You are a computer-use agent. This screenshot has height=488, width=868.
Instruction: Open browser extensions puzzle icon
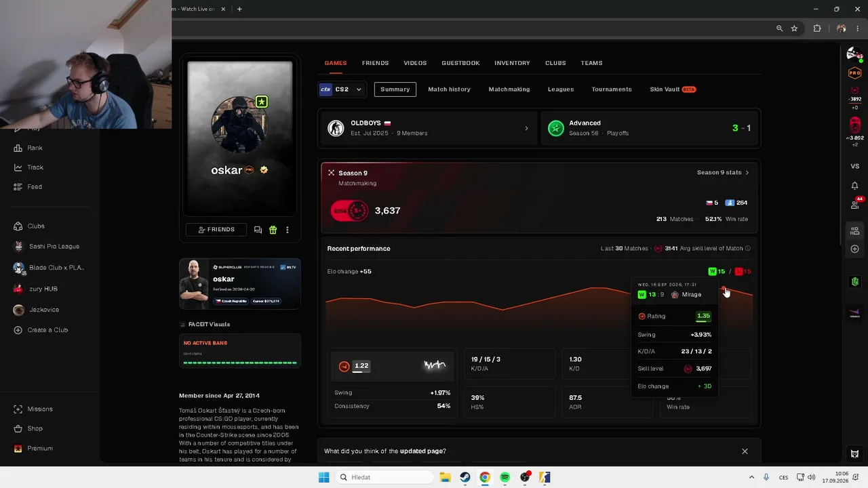pos(816,28)
